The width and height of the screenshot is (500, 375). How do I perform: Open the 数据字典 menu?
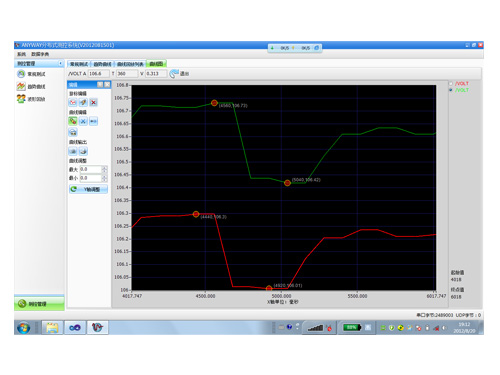(x=40, y=54)
